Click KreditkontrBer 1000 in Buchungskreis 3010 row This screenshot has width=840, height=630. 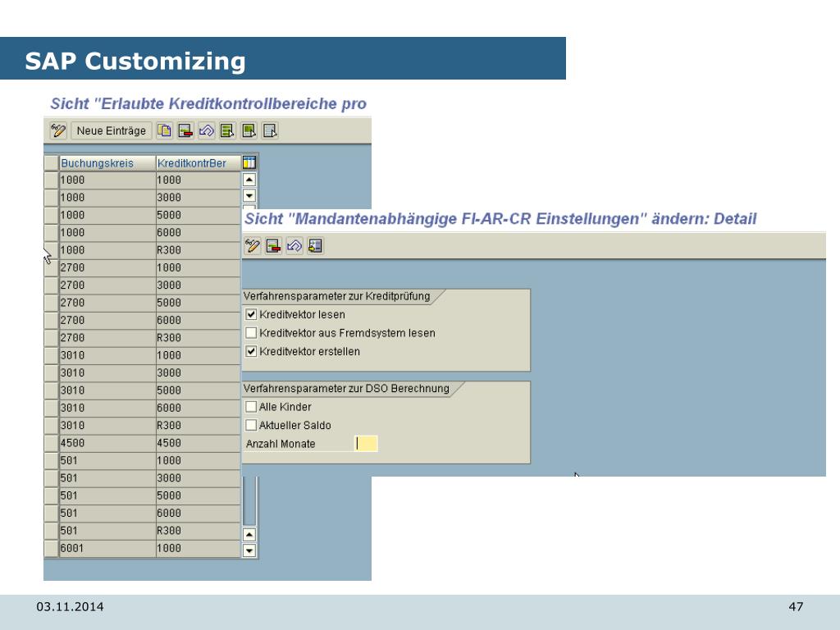(x=199, y=355)
